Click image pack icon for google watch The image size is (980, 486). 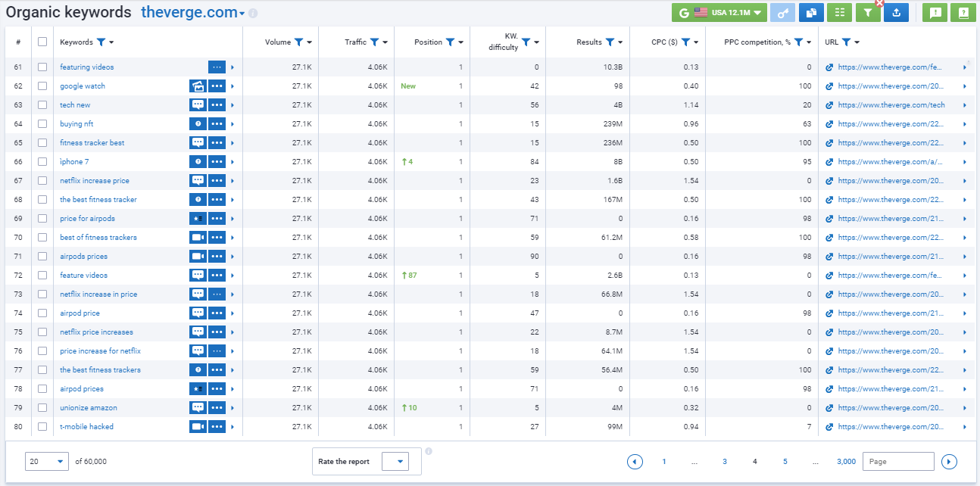click(198, 86)
